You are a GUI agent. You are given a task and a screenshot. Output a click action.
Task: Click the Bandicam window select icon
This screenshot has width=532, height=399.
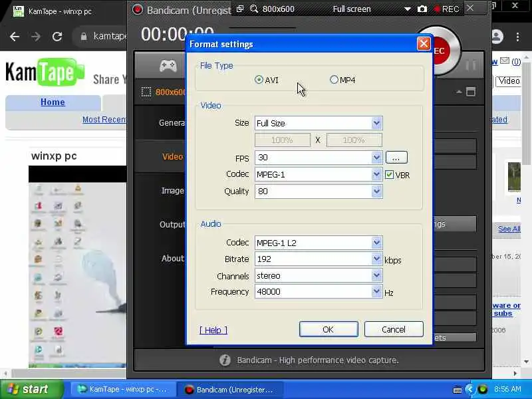(240, 9)
